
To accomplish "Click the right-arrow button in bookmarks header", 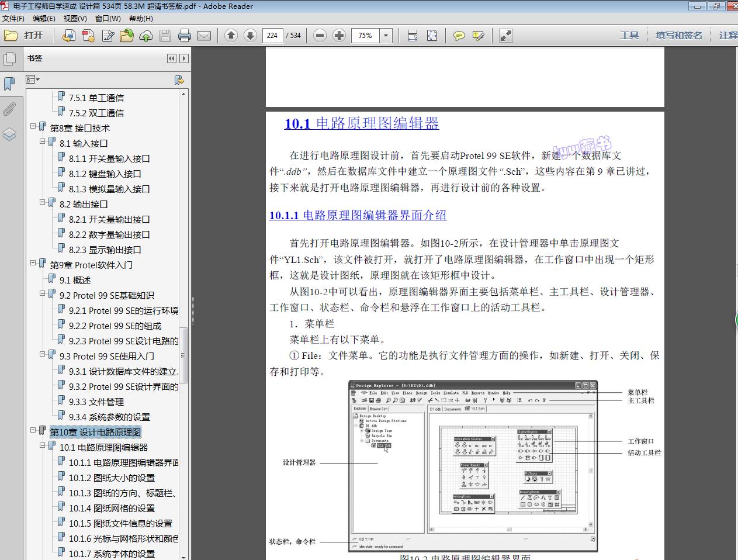I will 184,58.
